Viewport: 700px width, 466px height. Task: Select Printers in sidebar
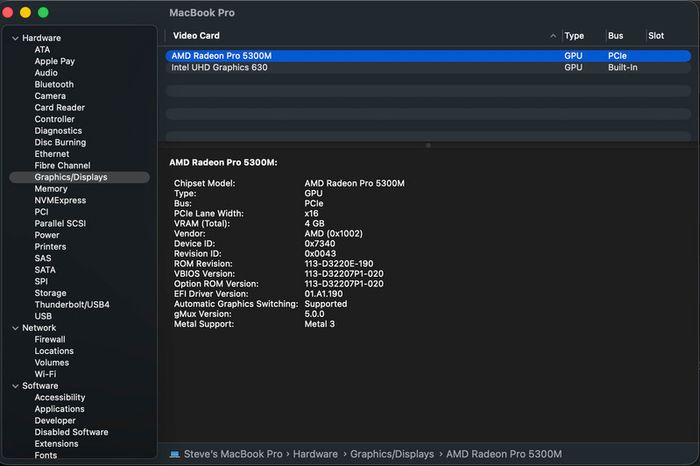[x=50, y=247]
